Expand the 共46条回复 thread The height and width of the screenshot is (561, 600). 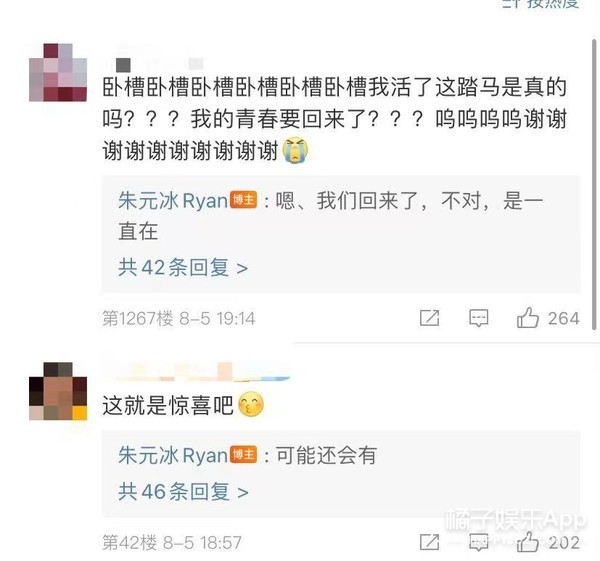coord(183,491)
